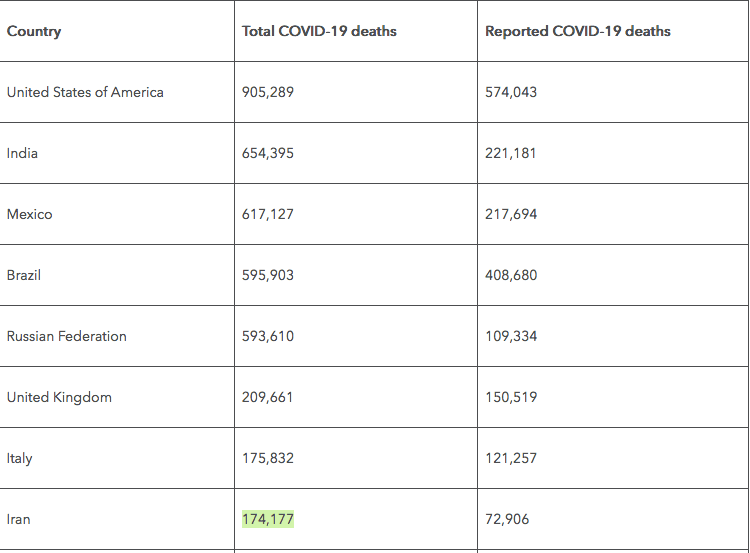Click the highlighted 174,177 value

(x=268, y=519)
